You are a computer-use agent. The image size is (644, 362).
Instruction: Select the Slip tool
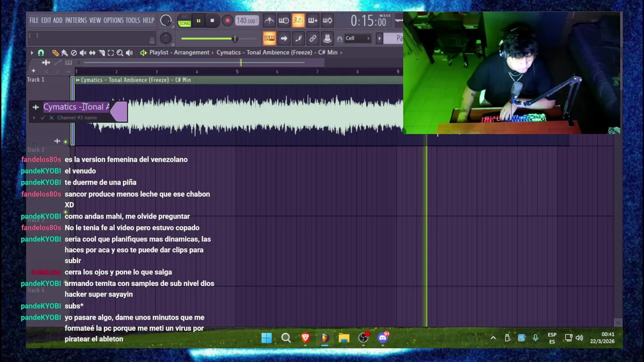tap(92, 53)
